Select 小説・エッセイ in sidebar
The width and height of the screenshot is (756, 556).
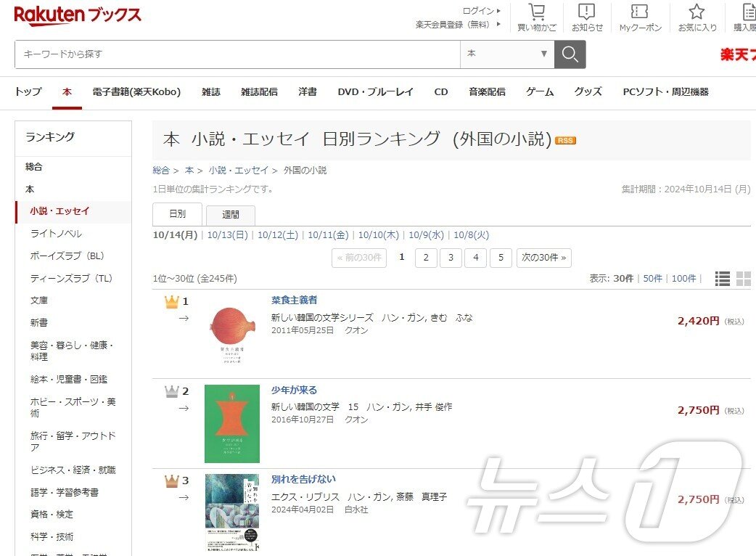point(59,211)
